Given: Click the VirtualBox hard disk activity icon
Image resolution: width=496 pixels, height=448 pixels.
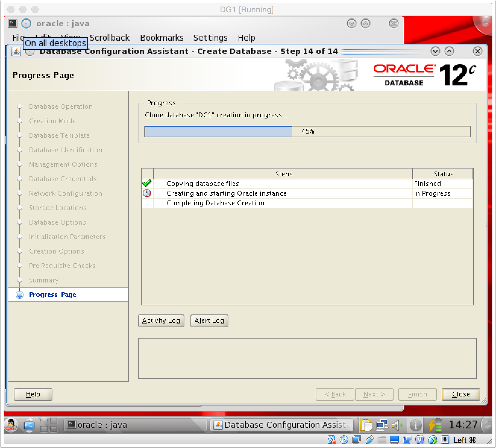Looking at the screenshot, I should 331,440.
